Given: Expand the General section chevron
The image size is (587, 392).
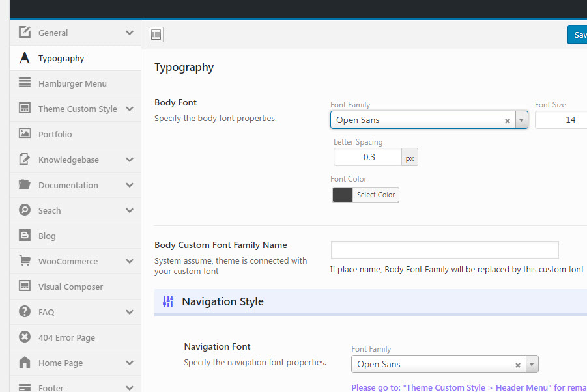Looking at the screenshot, I should coord(130,33).
